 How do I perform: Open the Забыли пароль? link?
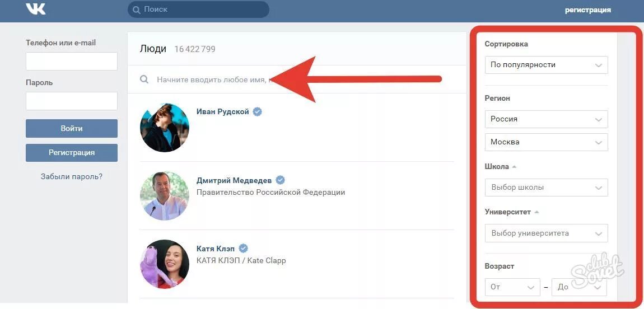coord(72,176)
